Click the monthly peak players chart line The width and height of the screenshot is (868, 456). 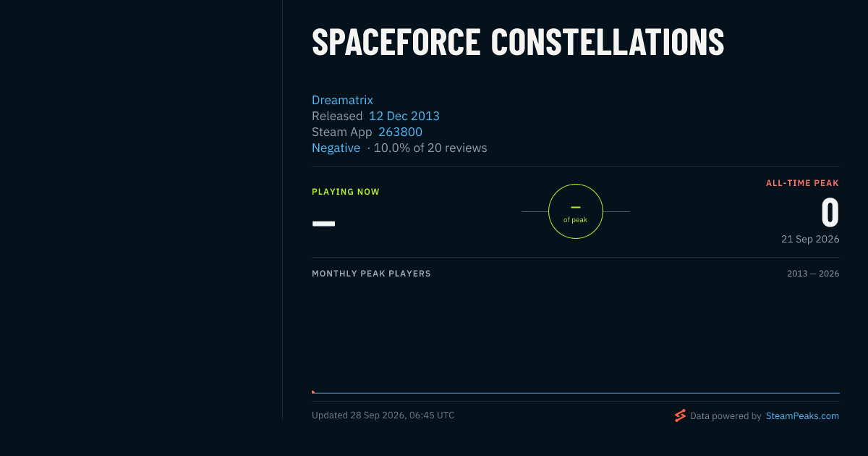click(576, 393)
